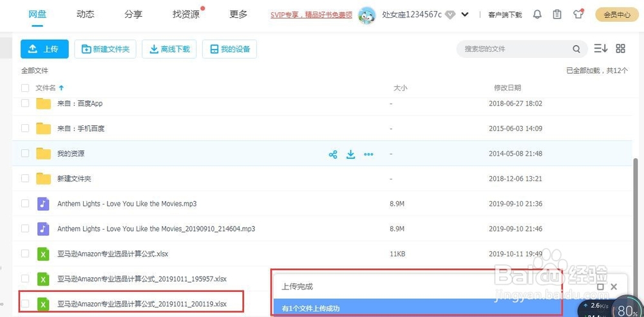This screenshot has height=317, width=644.
Task: Click Excel icon of 计算公式_20191011_195957.xlsx
Action: click(43, 279)
